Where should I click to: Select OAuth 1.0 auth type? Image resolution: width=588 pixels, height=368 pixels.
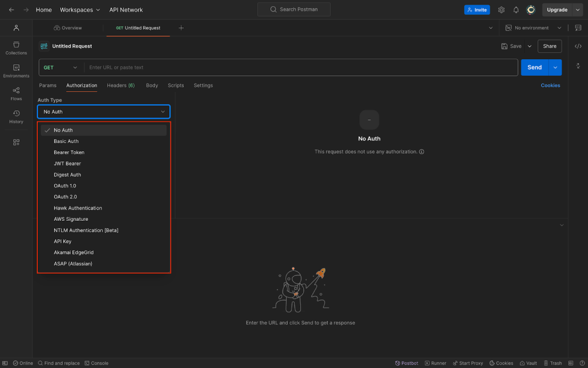103,186
